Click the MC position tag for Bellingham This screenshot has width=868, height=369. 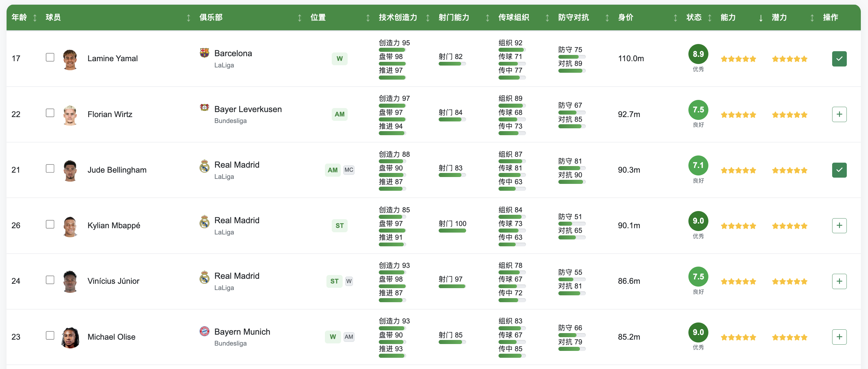[348, 170]
